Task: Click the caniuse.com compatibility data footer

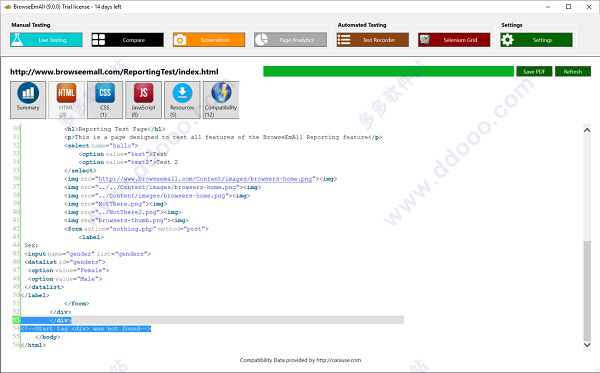Action: [300, 360]
